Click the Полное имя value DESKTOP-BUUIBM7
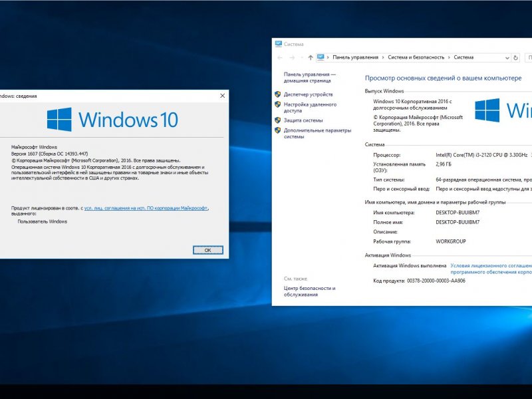Screen dimensions: 532x399 click(458, 222)
